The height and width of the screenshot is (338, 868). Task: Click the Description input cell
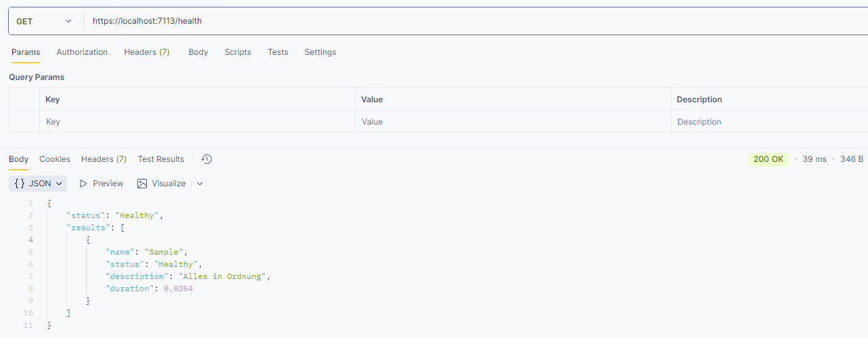(770, 122)
